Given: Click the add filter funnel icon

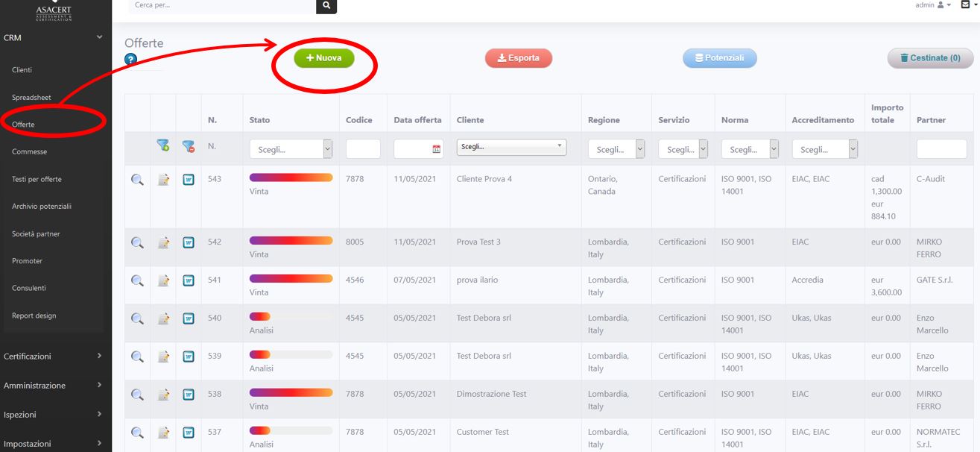Looking at the screenshot, I should pos(162,147).
